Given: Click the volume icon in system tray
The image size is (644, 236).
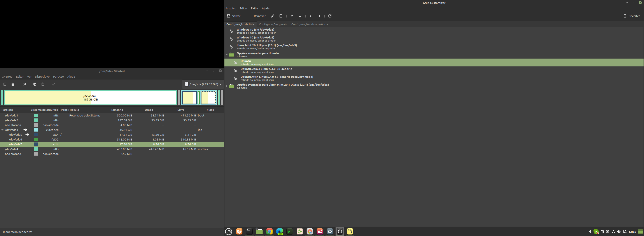Looking at the screenshot, I should pos(619,232).
